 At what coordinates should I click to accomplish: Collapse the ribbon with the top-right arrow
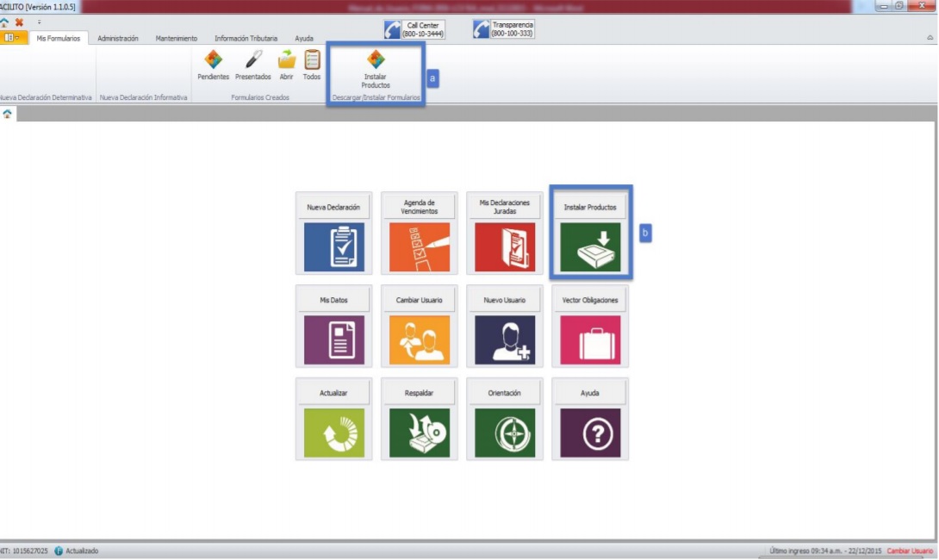pos(930,37)
